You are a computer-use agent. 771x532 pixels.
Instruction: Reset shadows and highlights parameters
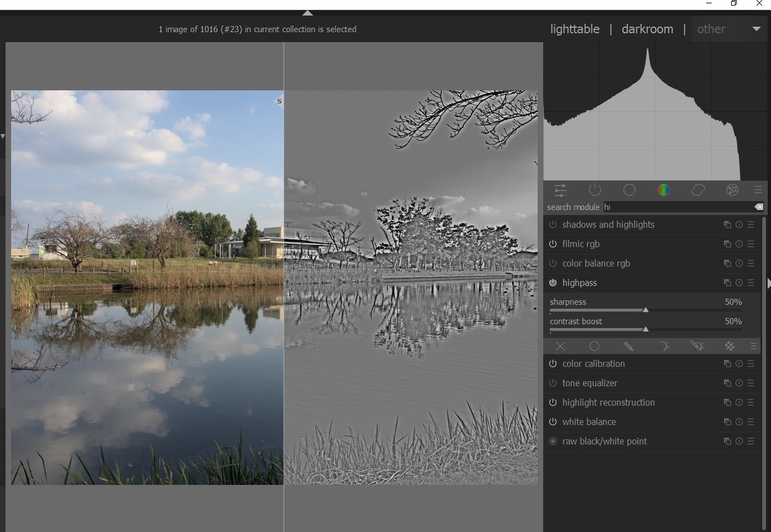pos(739,225)
